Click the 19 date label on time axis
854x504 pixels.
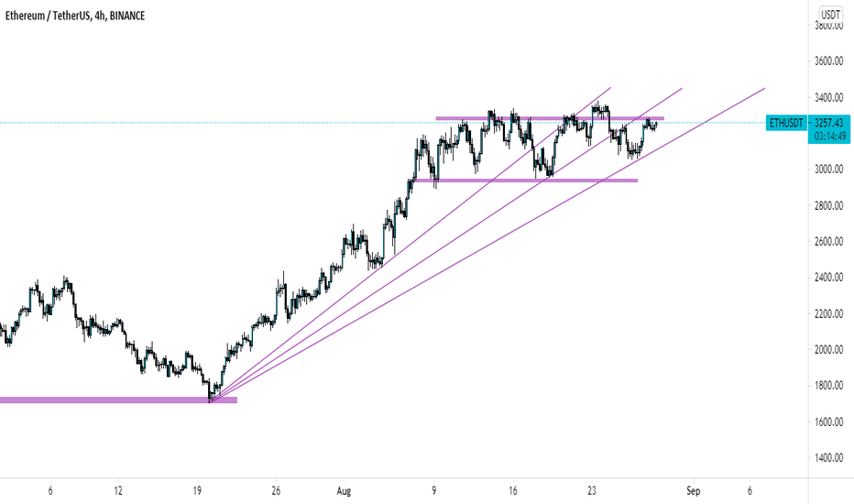pyautogui.click(x=197, y=491)
